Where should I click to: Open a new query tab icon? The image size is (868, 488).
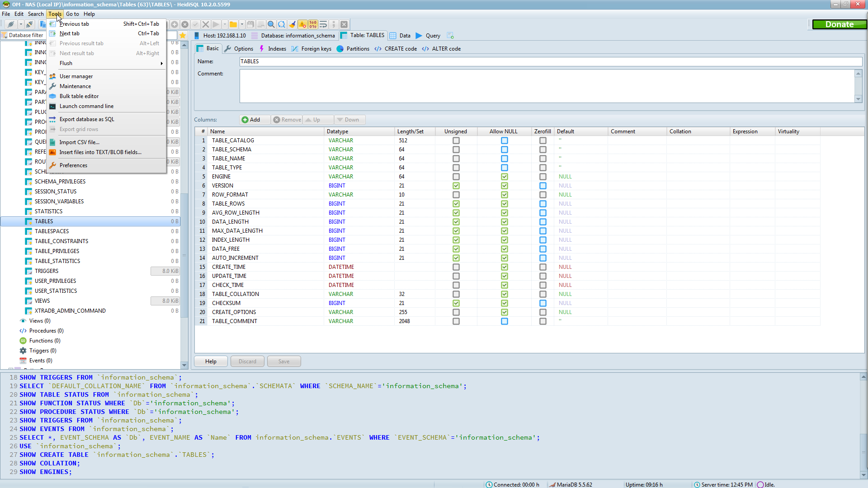450,35
